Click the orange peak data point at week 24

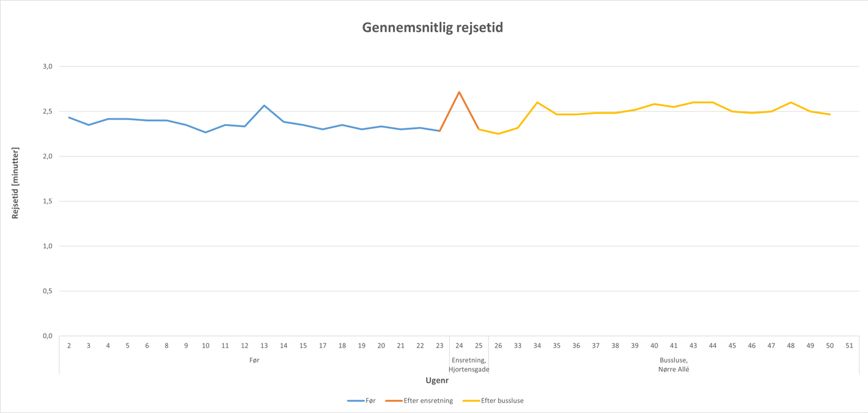[459, 92]
